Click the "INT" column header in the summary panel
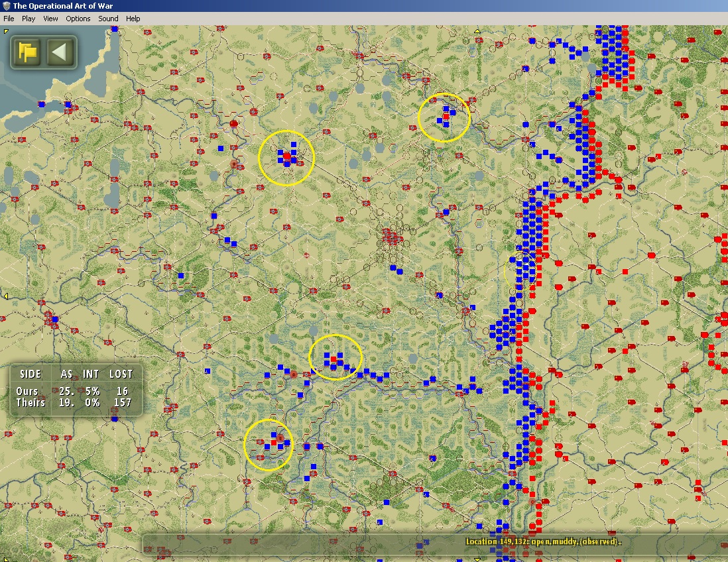 (91, 374)
